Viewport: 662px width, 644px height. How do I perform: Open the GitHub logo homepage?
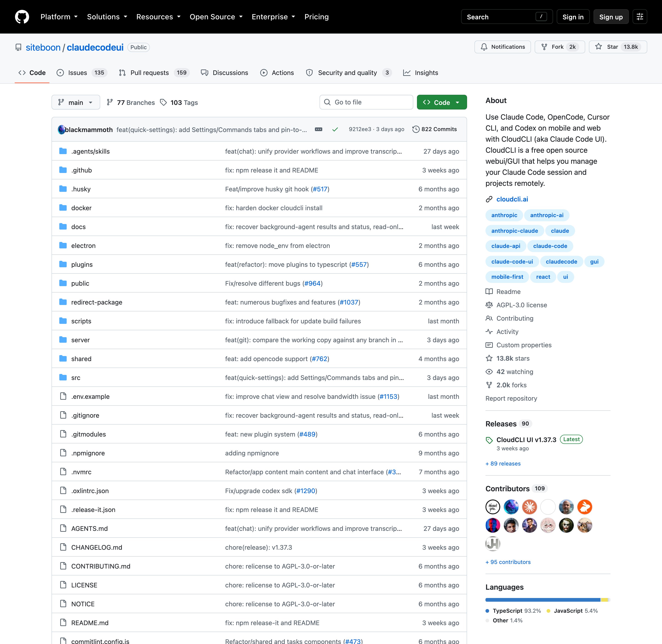coord(22,17)
